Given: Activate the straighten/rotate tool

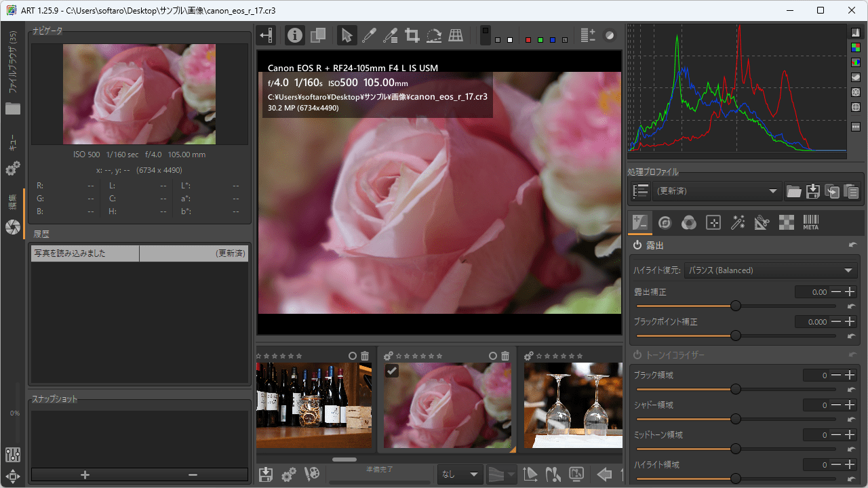Looking at the screenshot, I should coord(434,36).
